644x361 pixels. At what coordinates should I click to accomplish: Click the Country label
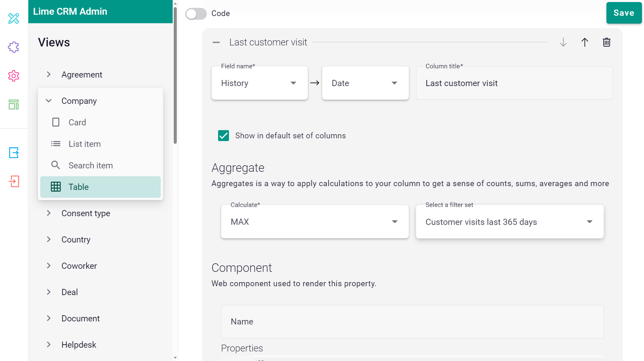coord(76,239)
